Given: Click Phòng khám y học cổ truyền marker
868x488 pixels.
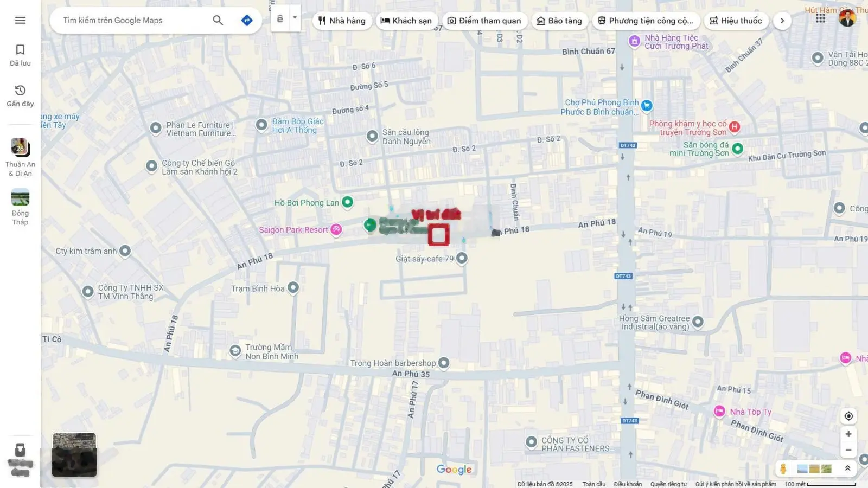Looking at the screenshot, I should (x=735, y=127).
